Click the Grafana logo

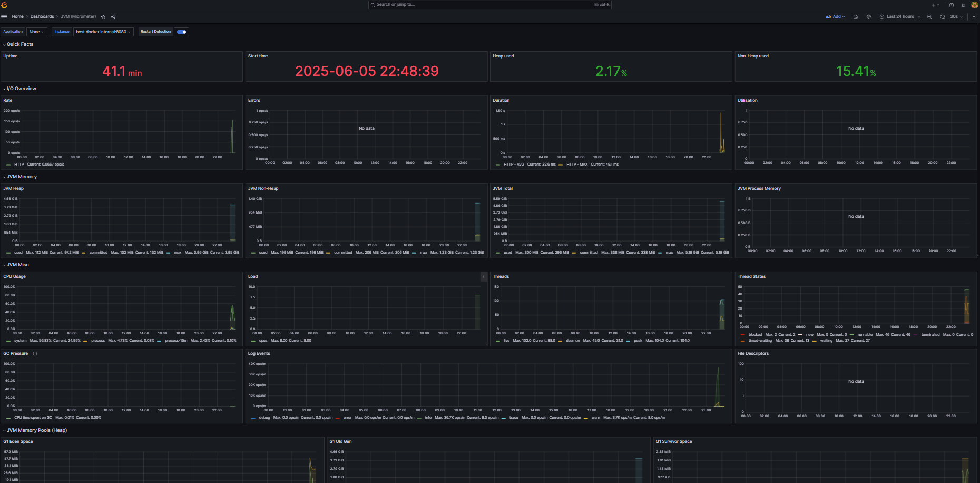pos(4,5)
